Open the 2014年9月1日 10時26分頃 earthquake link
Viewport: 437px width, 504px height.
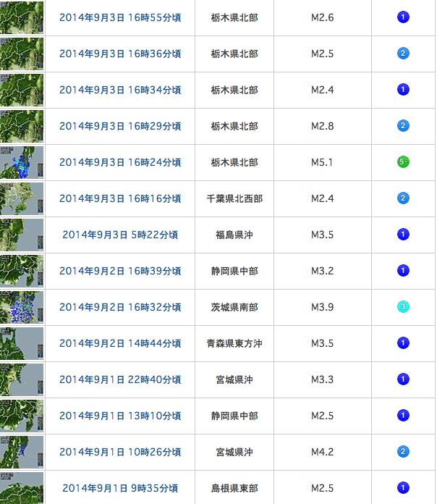120,452
